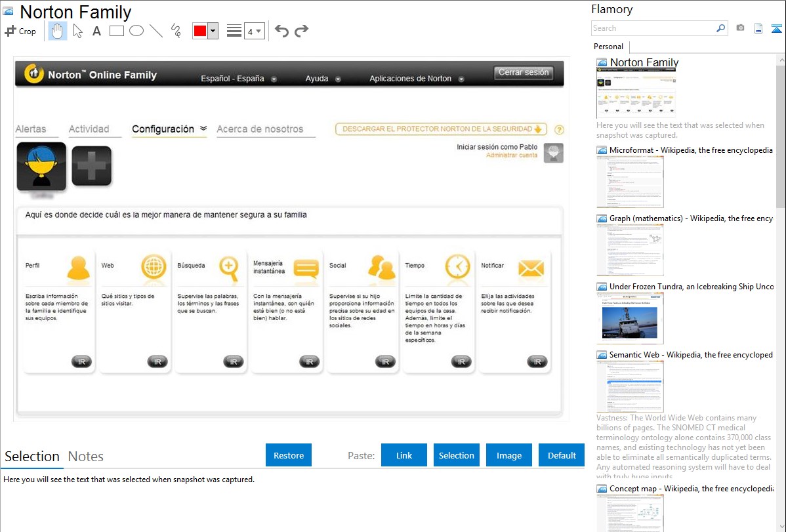Open the red color dropdown arrow
This screenshot has width=786, height=532.
pos(213,31)
